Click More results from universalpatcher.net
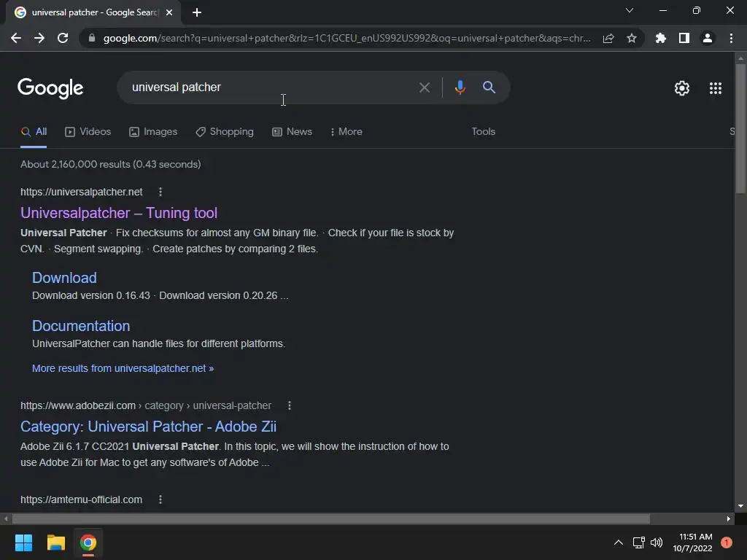Viewport: 747px width, 560px height. click(123, 368)
